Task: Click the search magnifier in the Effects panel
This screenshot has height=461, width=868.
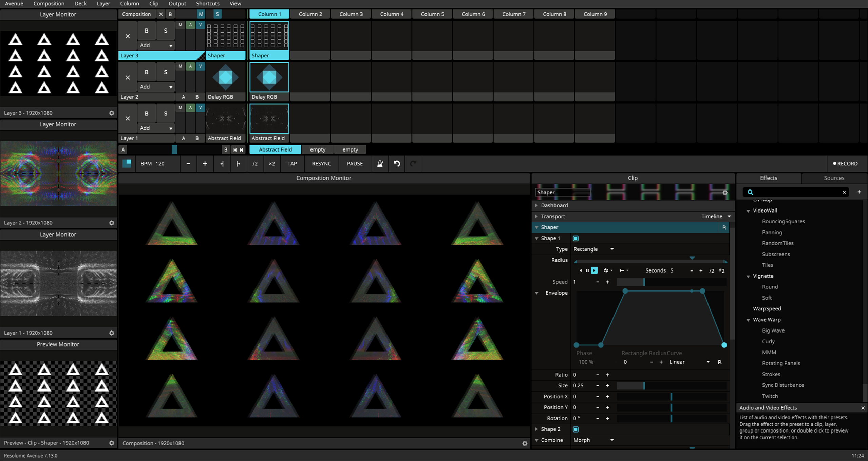Action: pyautogui.click(x=750, y=192)
